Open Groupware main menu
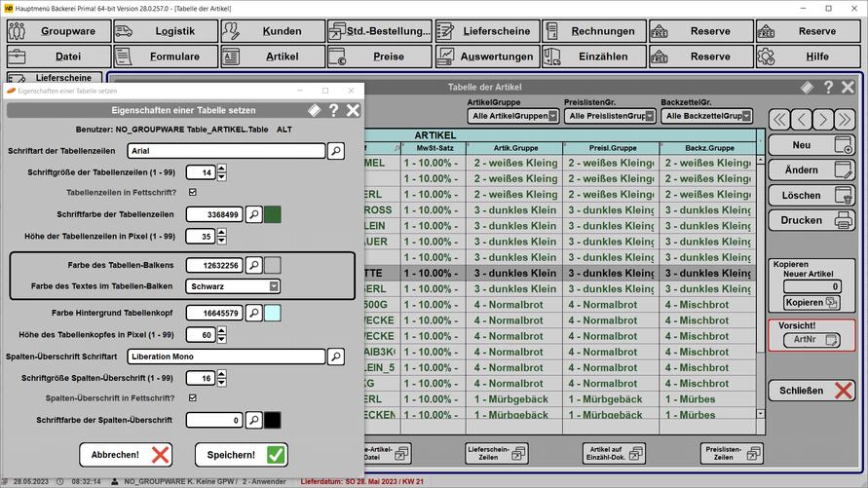The image size is (868, 488). coord(58,31)
